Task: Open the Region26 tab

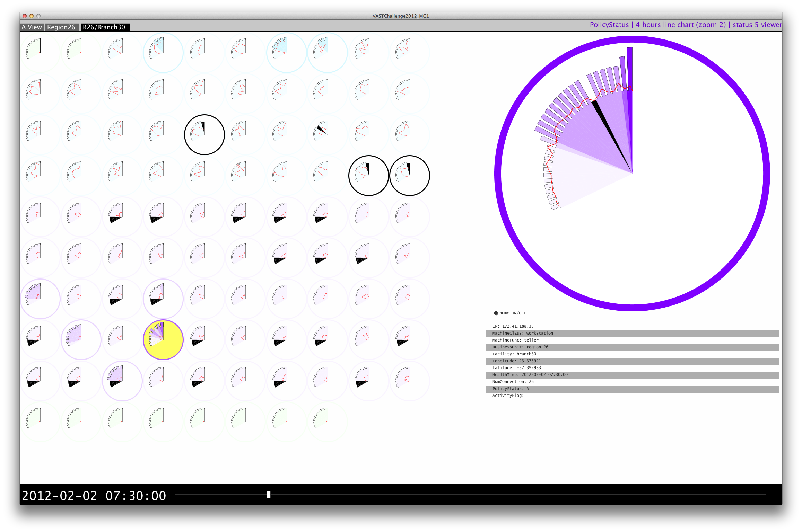Action: pos(61,27)
